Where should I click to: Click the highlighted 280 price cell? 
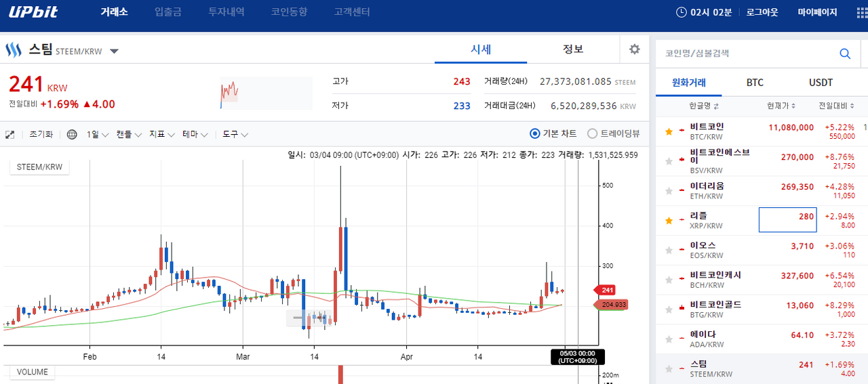tap(787, 220)
